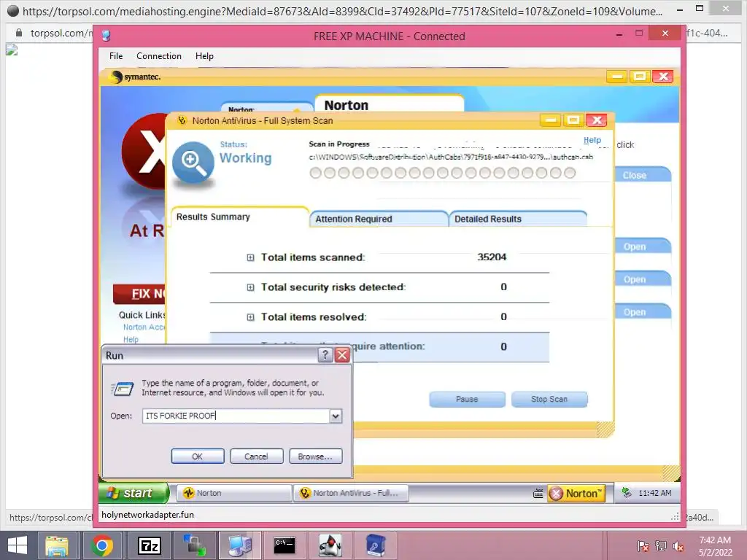Open the Help quick link in Norton window
The height and width of the screenshot is (560, 747).
pyautogui.click(x=131, y=340)
